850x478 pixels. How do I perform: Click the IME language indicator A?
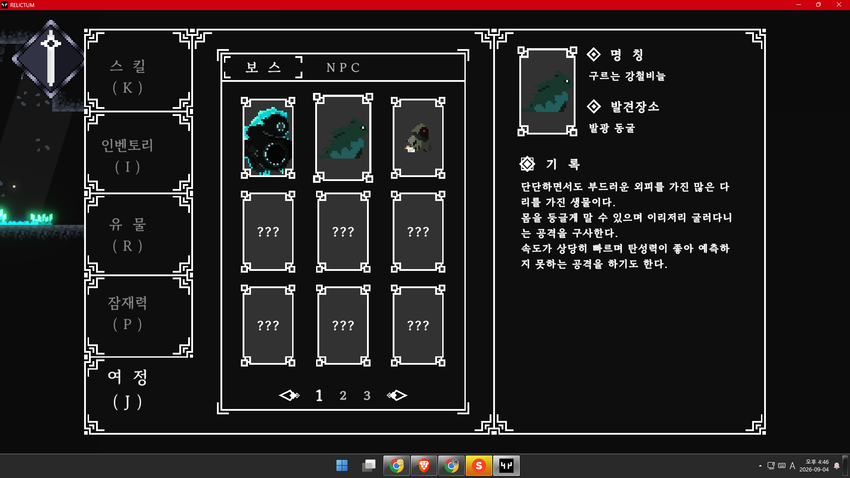tap(793, 466)
